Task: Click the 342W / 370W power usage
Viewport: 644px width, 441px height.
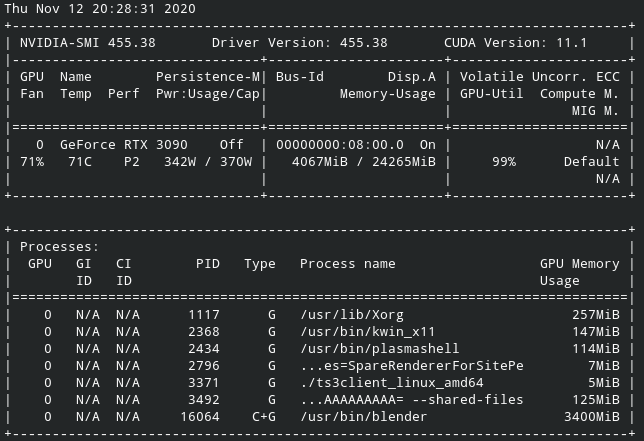Action: (208, 161)
